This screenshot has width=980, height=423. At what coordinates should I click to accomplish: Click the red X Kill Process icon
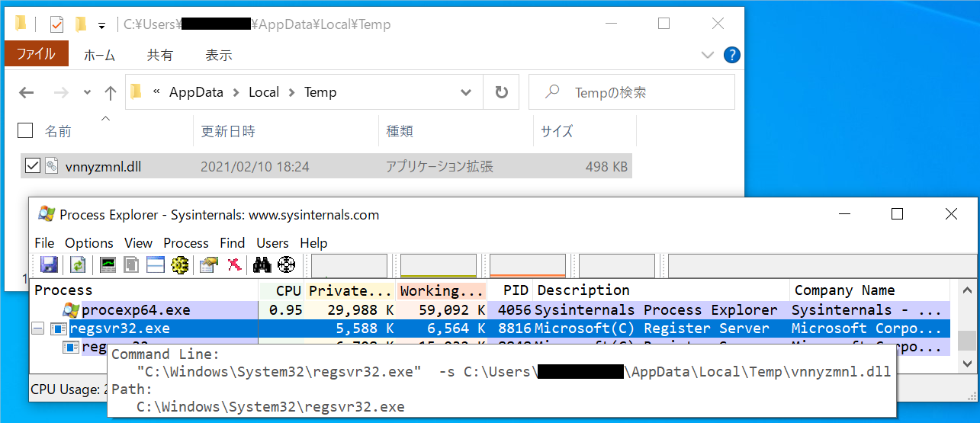click(x=234, y=265)
